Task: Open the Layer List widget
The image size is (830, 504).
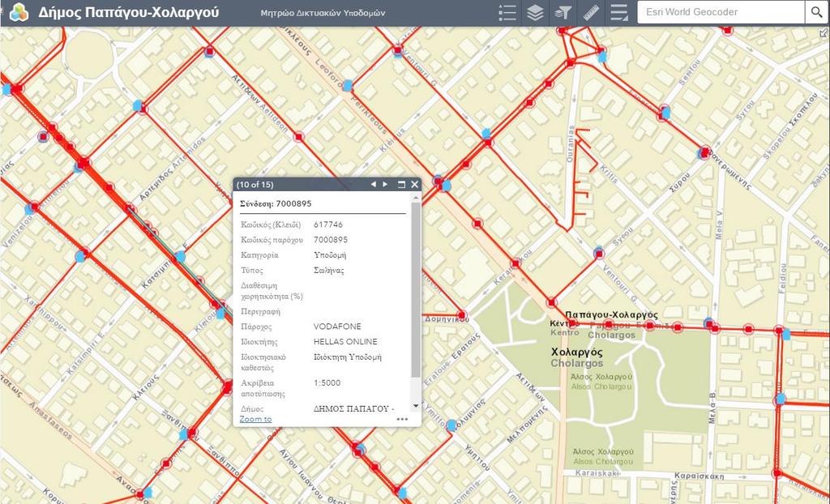Action: 535,13
